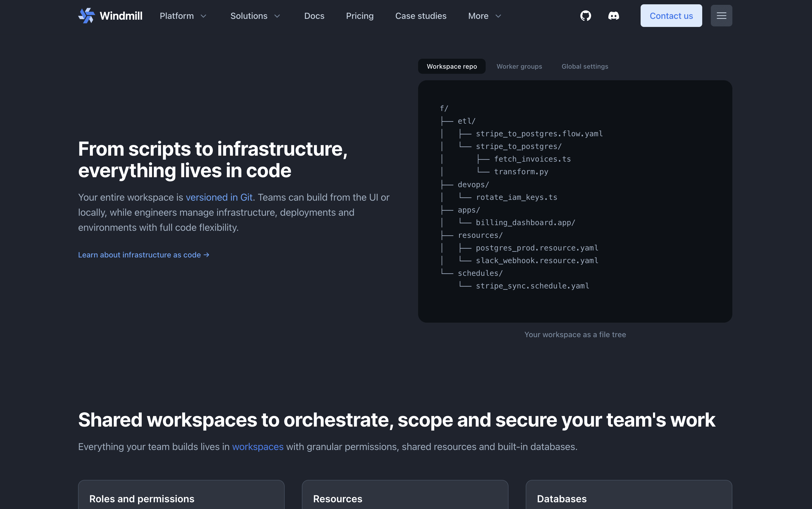Click stripe_to_postgres.flow.yaml in file tree
The image size is (812, 509).
(539, 134)
